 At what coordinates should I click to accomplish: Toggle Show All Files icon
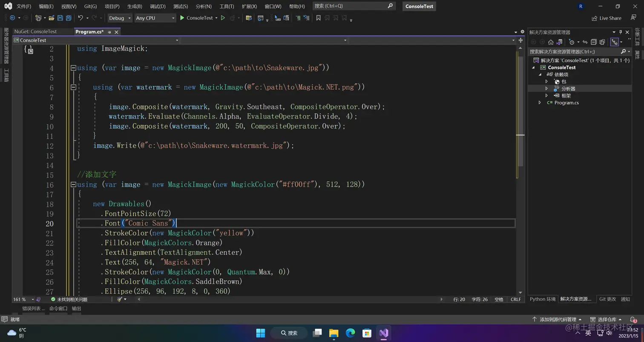[602, 42]
